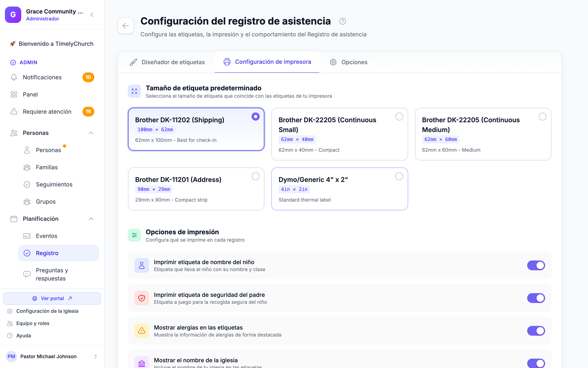Click the 90mm × 29mm size tag
588x368 pixels.
tap(154, 189)
